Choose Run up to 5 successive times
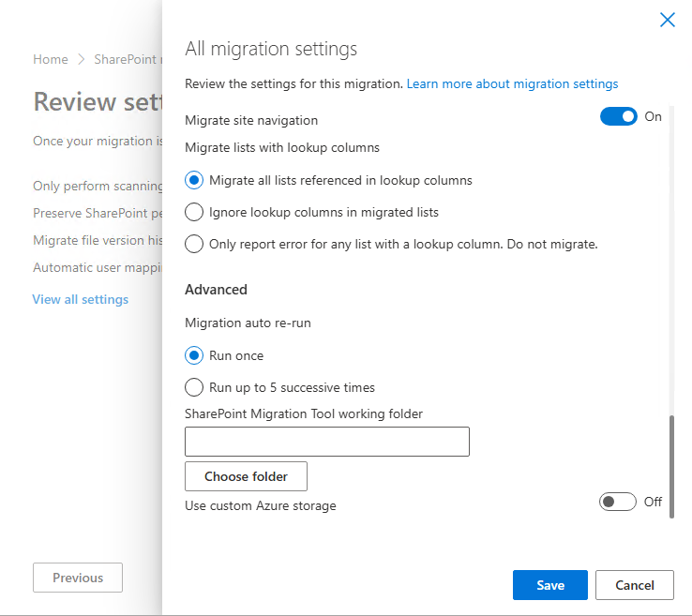The height and width of the screenshot is (616, 692). [194, 387]
